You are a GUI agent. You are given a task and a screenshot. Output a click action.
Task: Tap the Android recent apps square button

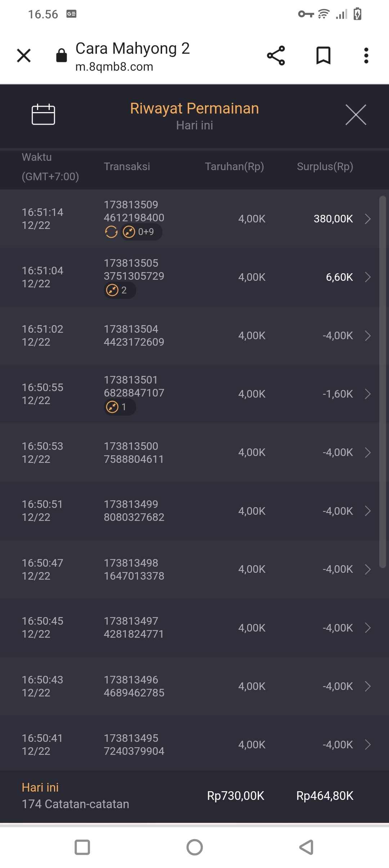(x=82, y=847)
